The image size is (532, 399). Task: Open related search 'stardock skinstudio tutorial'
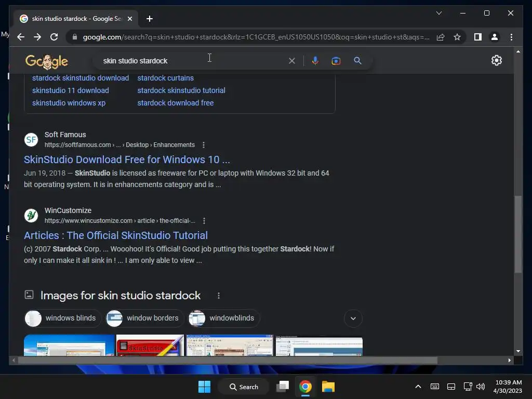pos(181,90)
